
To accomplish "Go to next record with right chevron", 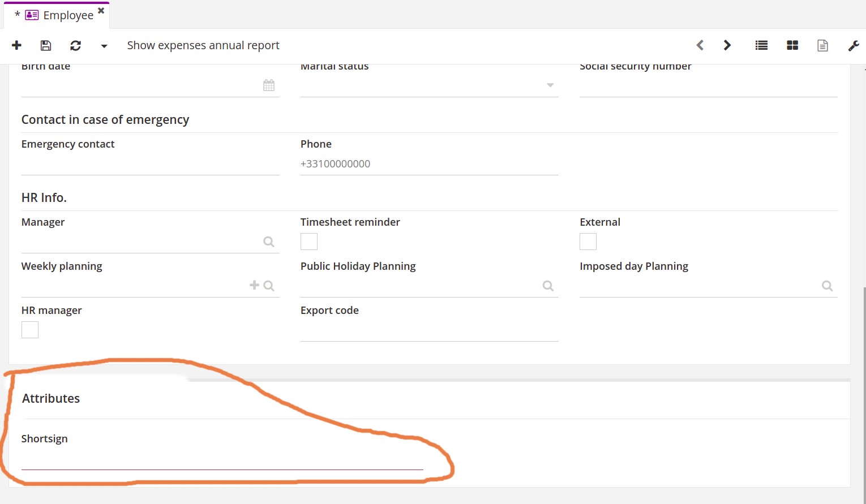I will click(x=727, y=45).
